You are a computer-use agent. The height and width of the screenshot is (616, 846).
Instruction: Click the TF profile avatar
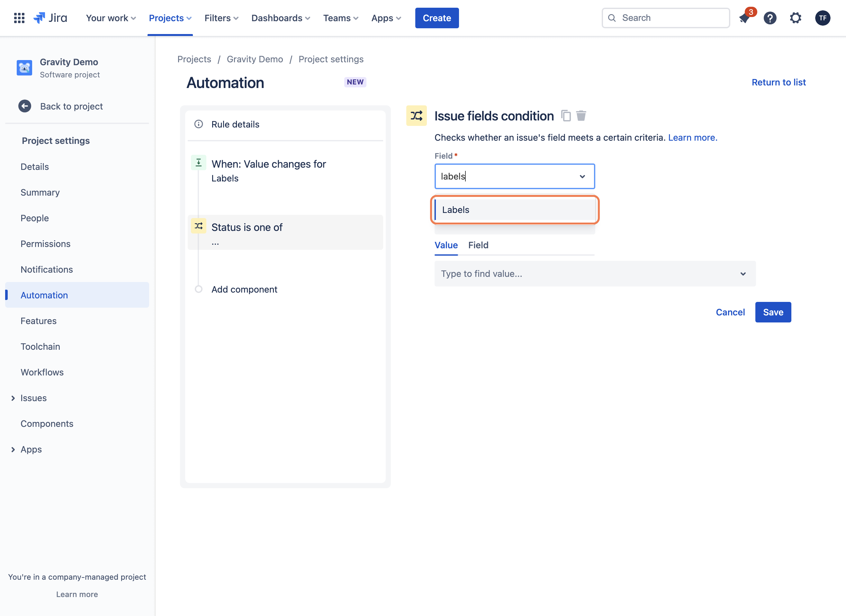pos(823,18)
